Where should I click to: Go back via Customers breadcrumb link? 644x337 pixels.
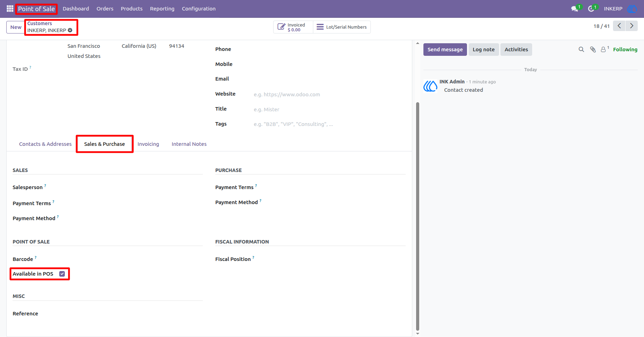click(x=39, y=23)
